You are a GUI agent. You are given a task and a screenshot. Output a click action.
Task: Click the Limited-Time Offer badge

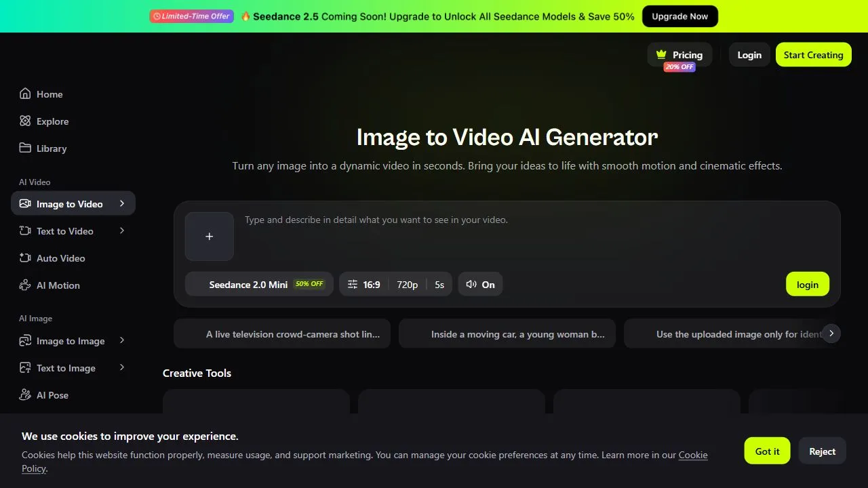click(191, 16)
